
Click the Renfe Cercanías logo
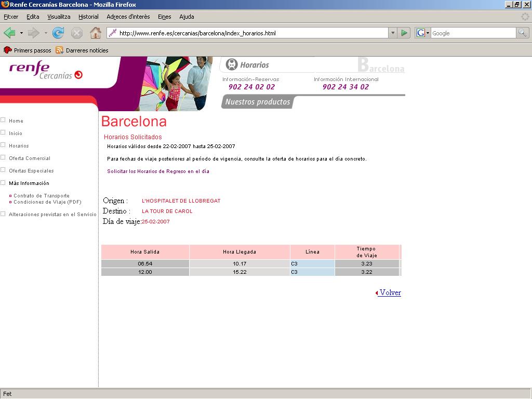pos(46,70)
